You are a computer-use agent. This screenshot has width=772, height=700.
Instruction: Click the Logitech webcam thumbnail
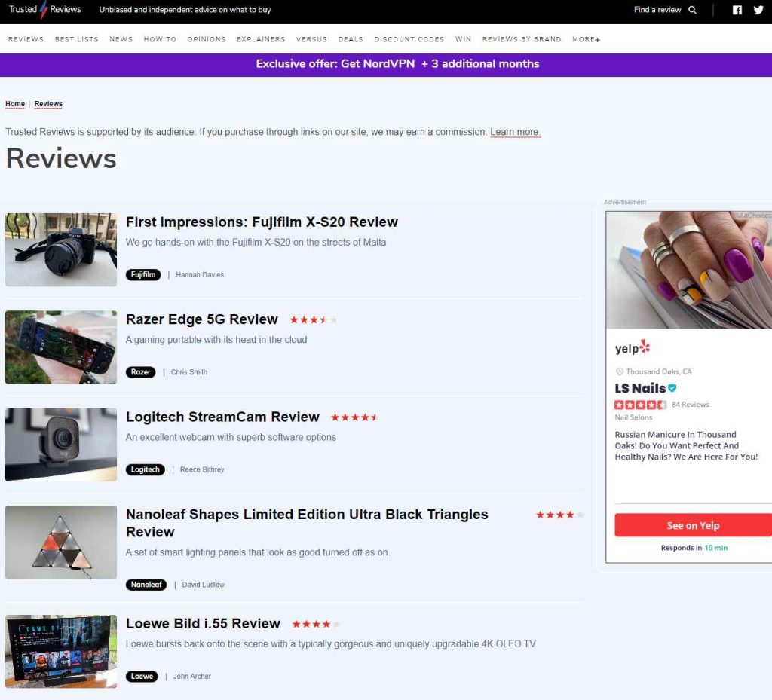[x=61, y=445]
